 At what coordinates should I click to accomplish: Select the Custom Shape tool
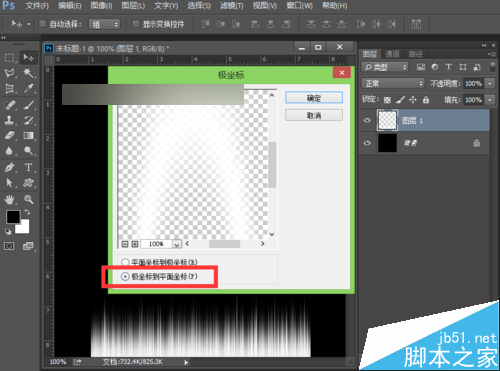point(29,183)
